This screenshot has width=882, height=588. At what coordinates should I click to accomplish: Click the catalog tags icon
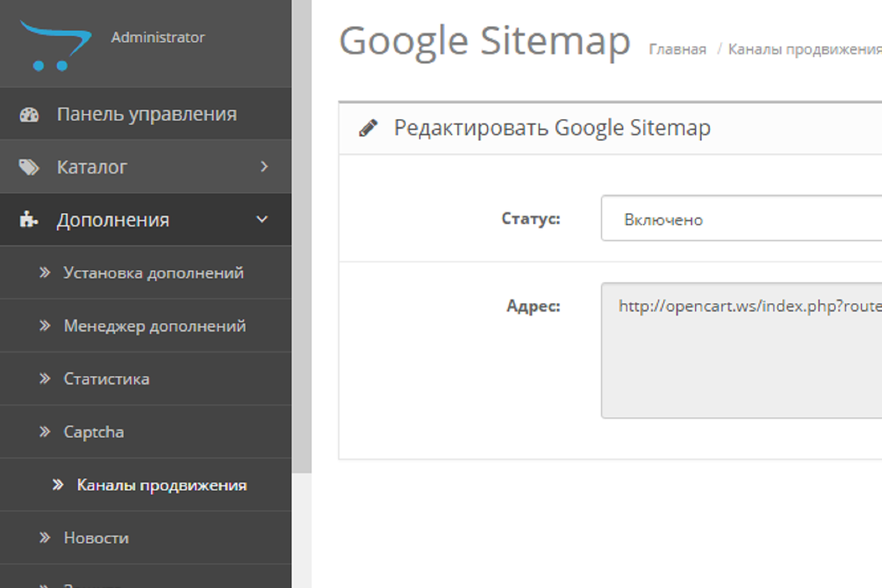coord(29,168)
